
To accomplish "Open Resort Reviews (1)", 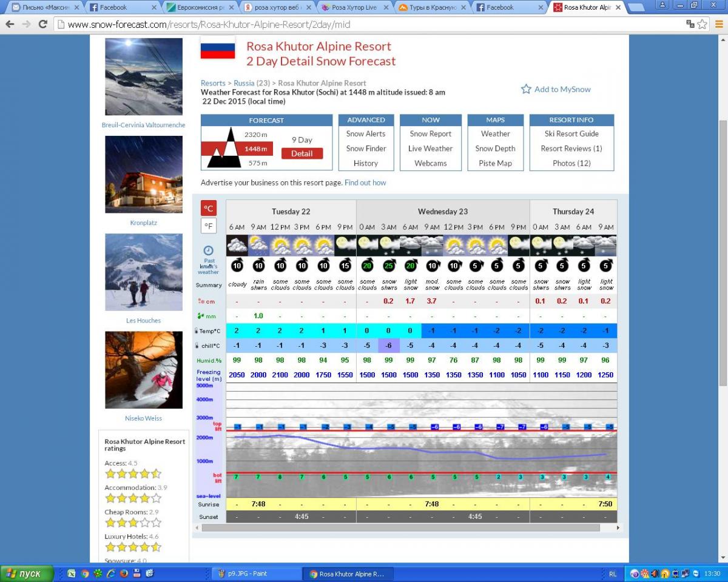I will click(571, 149).
